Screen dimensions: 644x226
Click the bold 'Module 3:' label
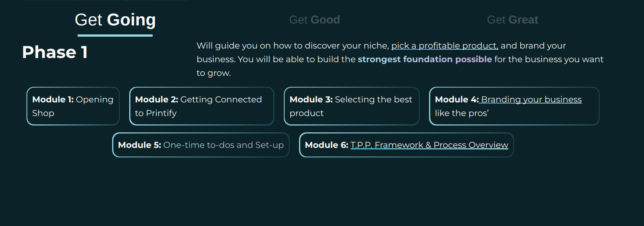coord(311,100)
